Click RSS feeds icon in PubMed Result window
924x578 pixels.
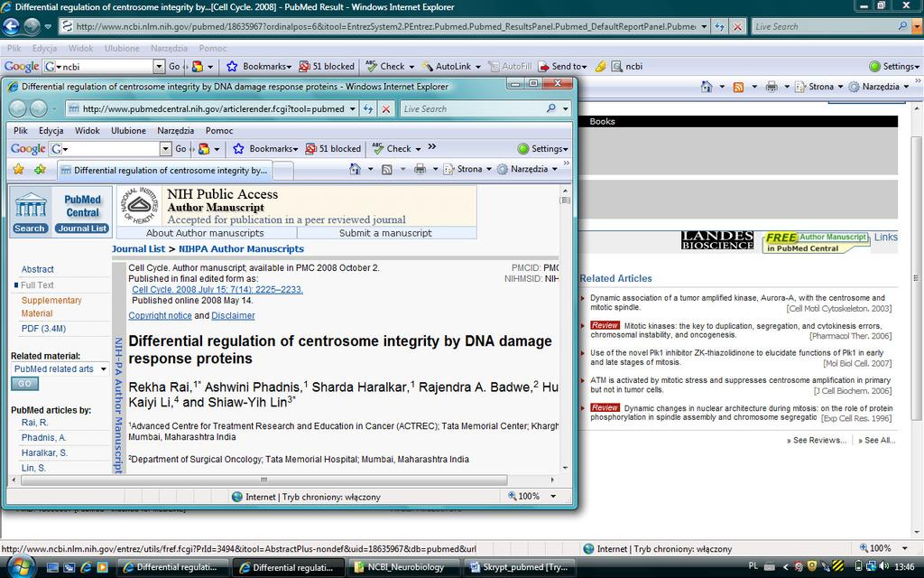point(738,87)
